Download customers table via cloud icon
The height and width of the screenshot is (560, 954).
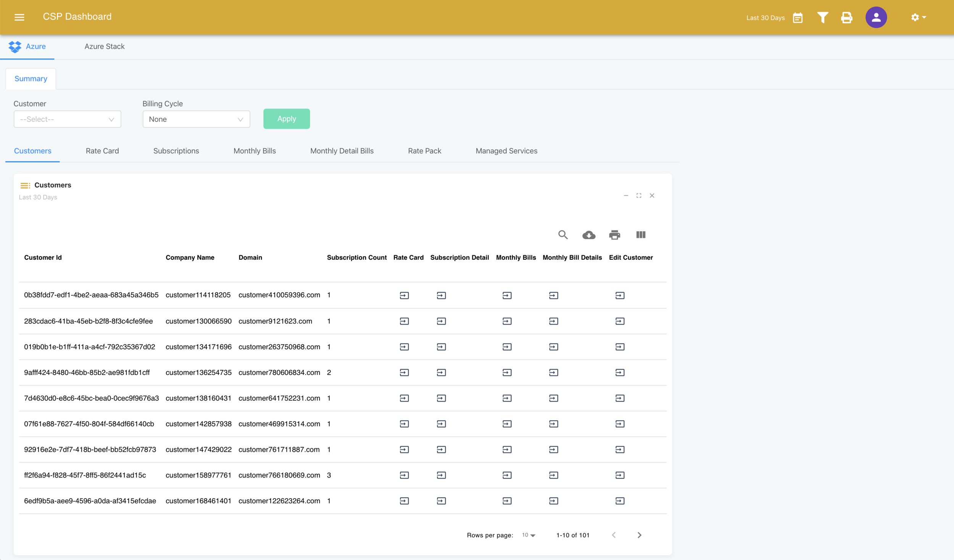pyautogui.click(x=589, y=235)
